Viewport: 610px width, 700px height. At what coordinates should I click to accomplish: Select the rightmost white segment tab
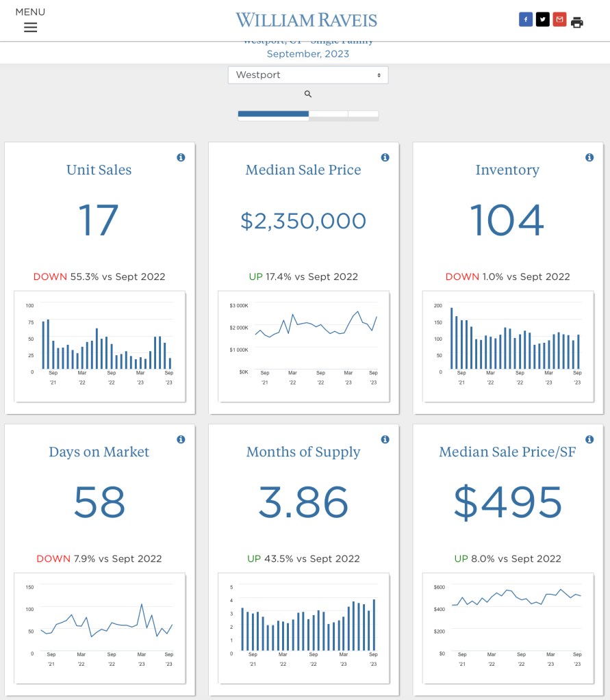363,114
